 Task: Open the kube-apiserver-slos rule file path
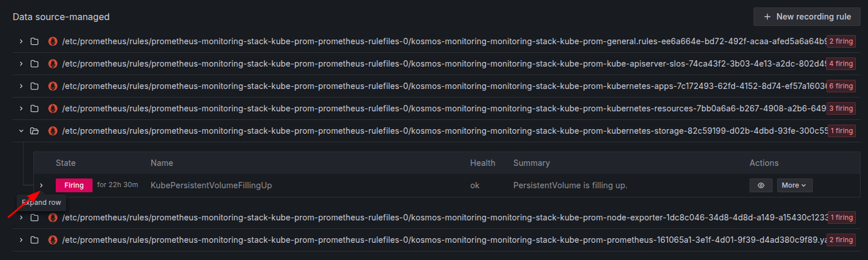pos(443,64)
